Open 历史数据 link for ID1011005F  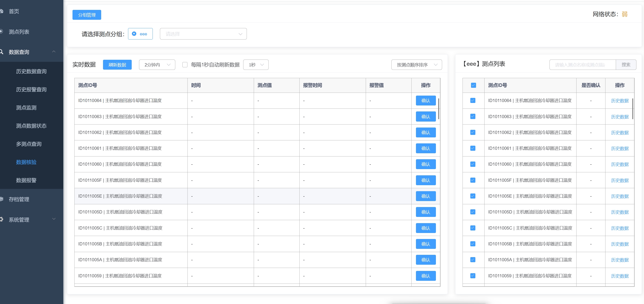tap(620, 180)
